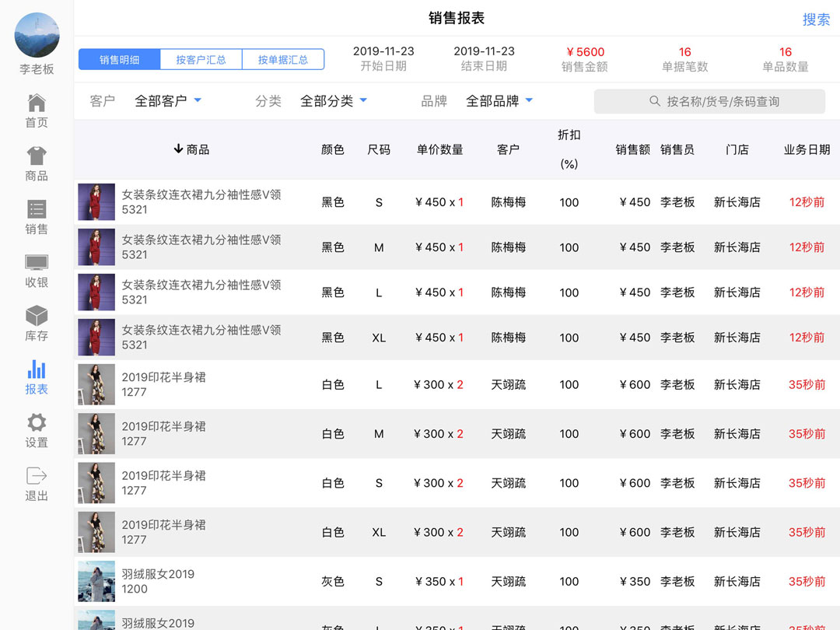Switch to the 销售明细 tab
The image size is (840, 630).
(x=120, y=59)
